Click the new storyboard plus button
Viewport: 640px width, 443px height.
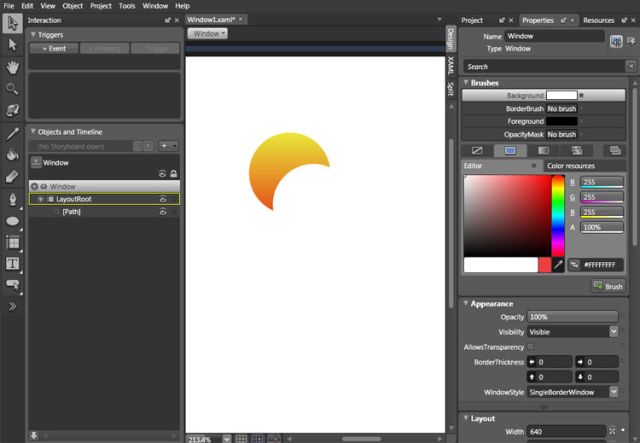coord(164,146)
